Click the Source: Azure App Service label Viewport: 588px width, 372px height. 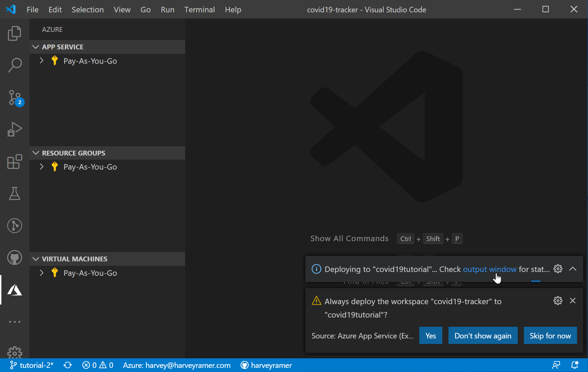363,336
